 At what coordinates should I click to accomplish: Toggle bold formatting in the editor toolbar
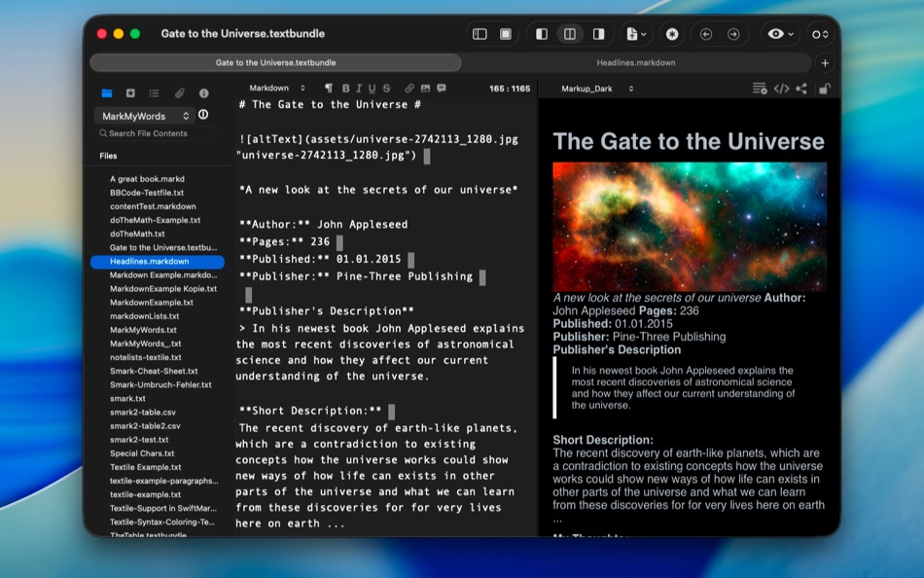344,88
